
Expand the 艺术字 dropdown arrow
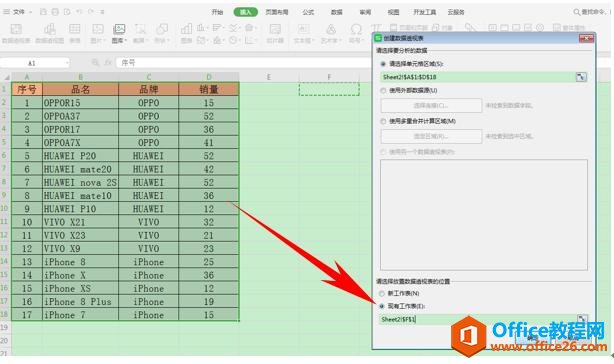point(341,41)
